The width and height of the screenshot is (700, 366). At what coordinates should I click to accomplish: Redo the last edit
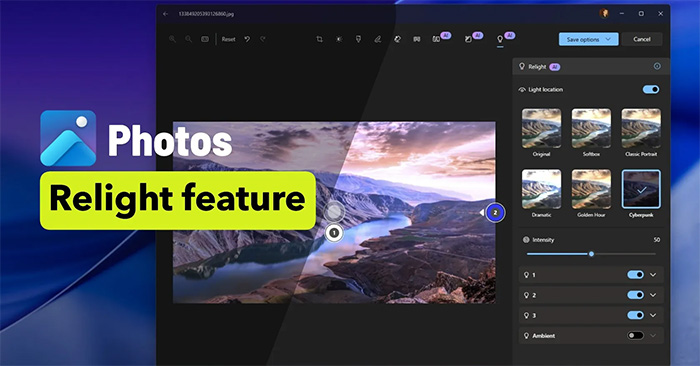tap(263, 39)
